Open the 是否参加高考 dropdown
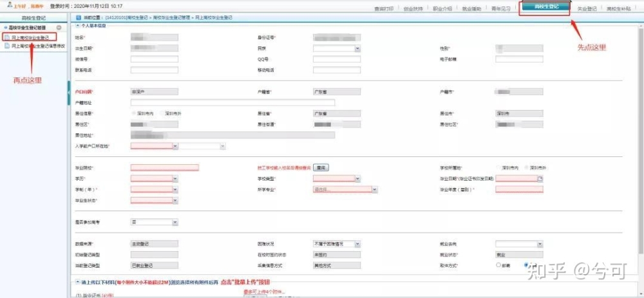 (x=175, y=222)
